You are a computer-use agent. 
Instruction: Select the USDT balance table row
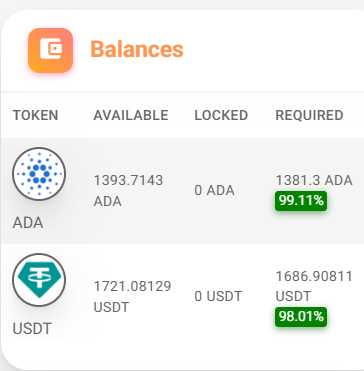(182, 297)
